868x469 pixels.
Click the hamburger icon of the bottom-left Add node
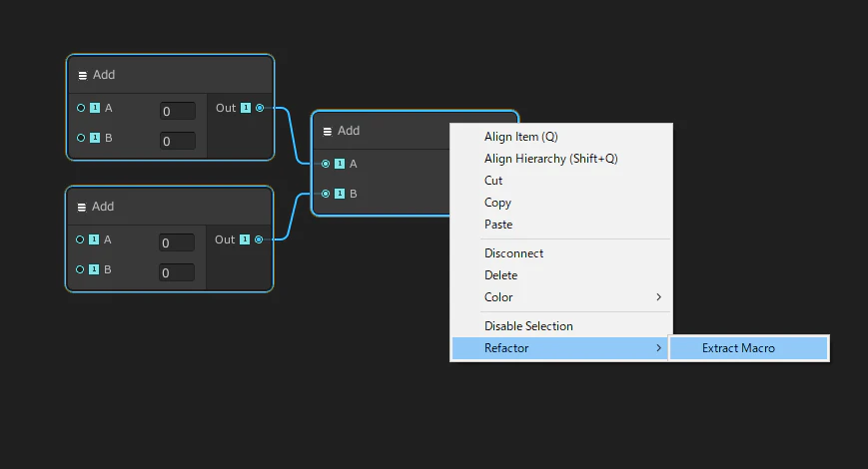coord(81,208)
